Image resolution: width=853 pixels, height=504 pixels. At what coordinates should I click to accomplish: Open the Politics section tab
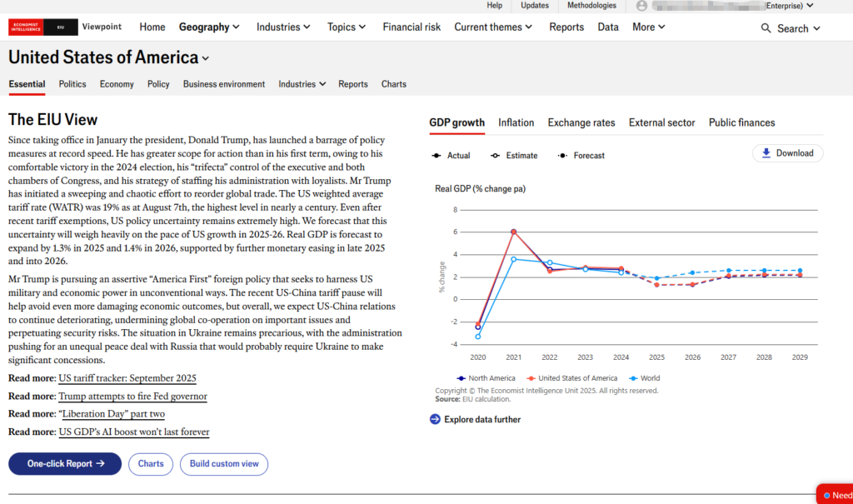(72, 84)
